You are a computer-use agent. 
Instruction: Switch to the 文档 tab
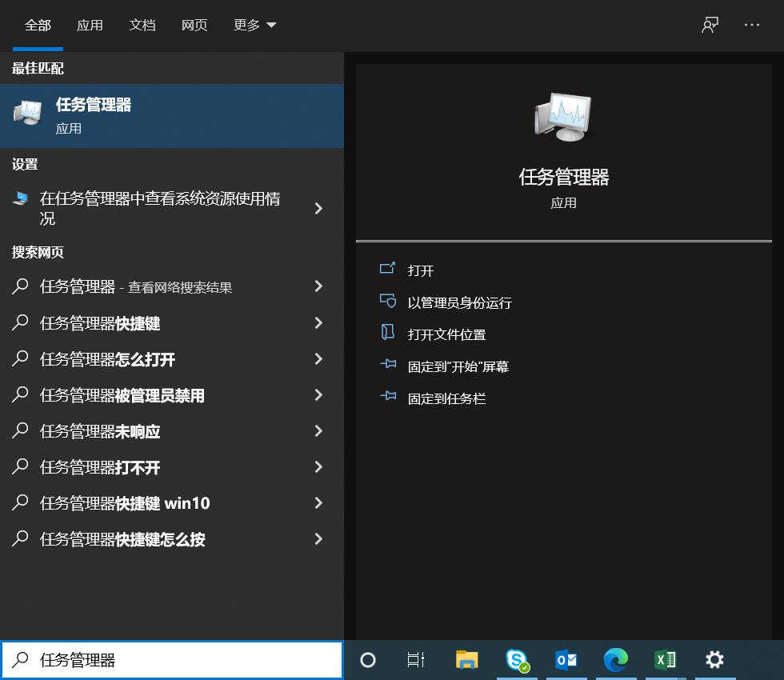coord(142,25)
